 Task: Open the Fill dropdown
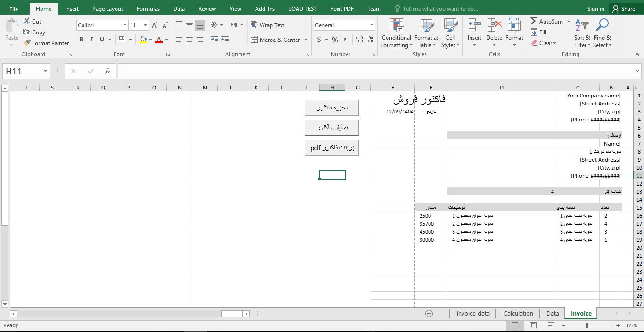[x=541, y=32]
